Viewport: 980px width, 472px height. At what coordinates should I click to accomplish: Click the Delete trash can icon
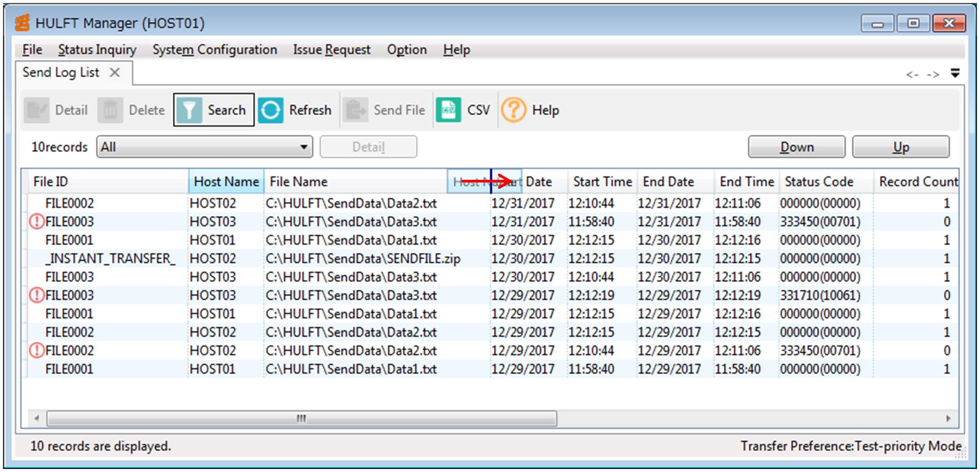110,110
